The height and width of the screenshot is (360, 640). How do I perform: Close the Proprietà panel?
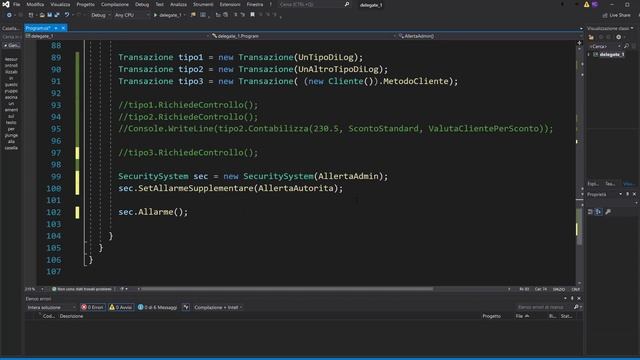click(x=634, y=194)
